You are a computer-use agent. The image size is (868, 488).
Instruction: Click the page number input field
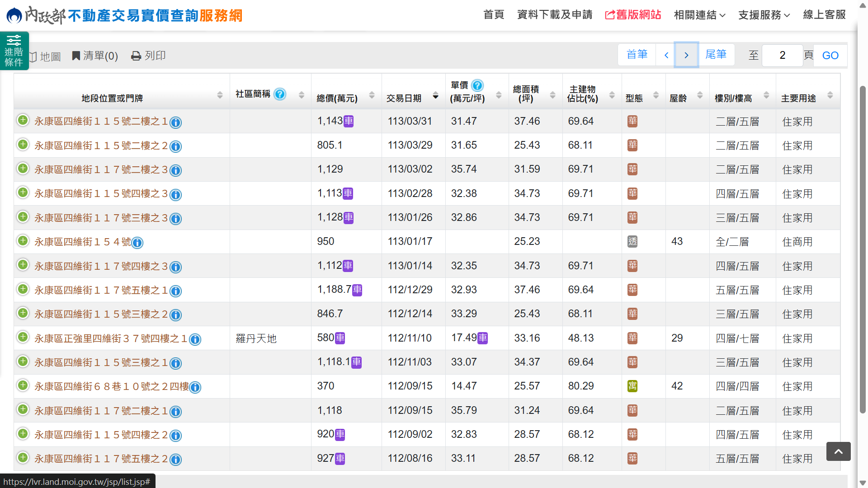(782, 56)
